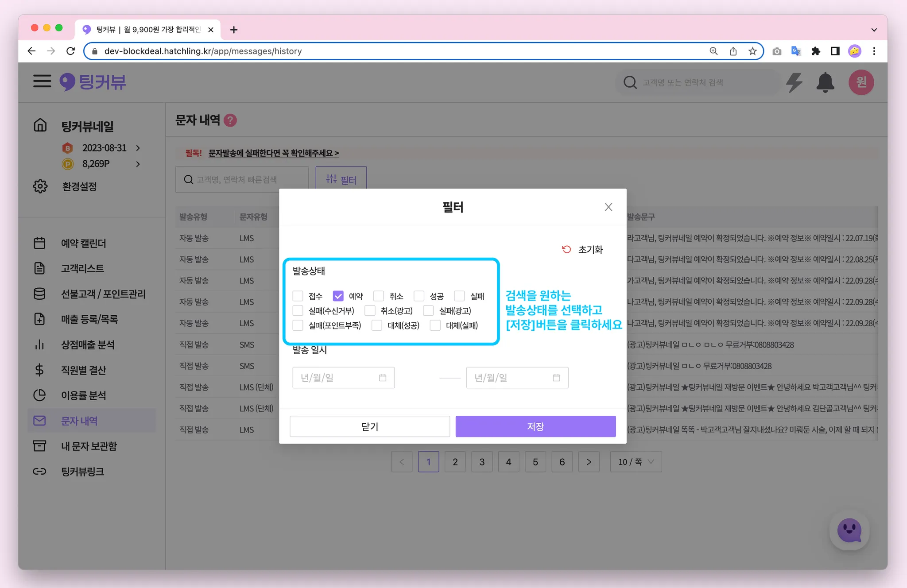This screenshot has height=588, width=907.
Task: Open 예약 캘린더 in the sidebar
Action: (x=83, y=243)
